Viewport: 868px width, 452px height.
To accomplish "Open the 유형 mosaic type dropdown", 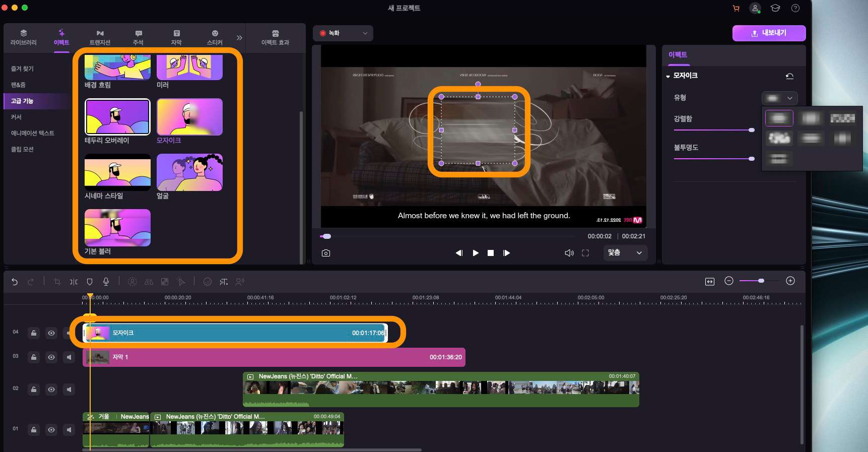I will coord(779,98).
